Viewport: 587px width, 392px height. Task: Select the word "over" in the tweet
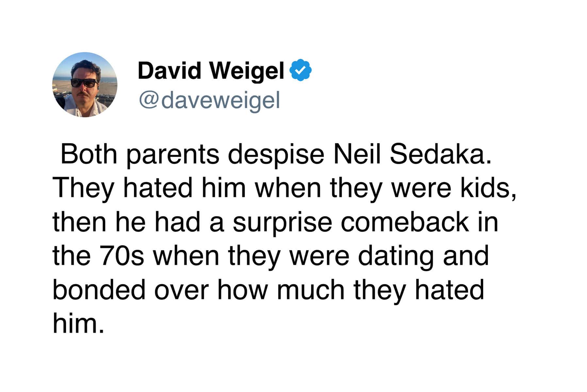(x=181, y=290)
